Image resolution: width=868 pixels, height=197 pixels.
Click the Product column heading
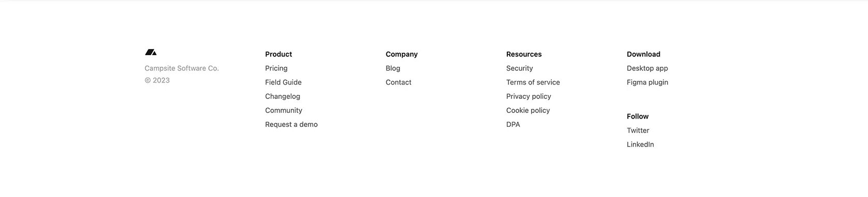[x=278, y=54]
